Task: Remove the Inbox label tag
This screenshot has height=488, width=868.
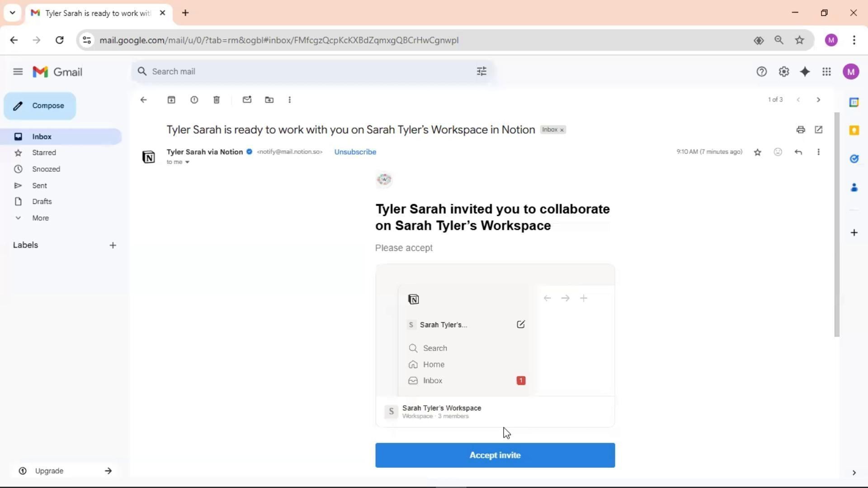Action: (562, 130)
